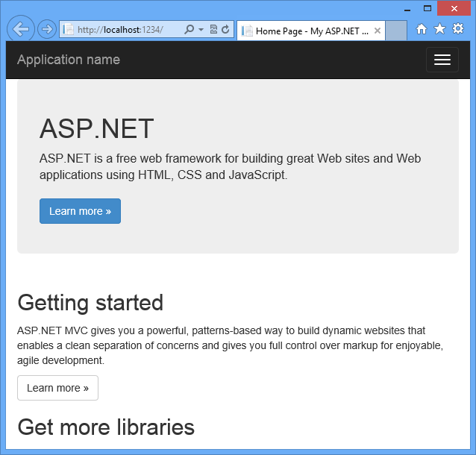Viewport: 476px width, 455px height.
Task: Click the browser Forward arrow button
Action: pyautogui.click(x=47, y=29)
